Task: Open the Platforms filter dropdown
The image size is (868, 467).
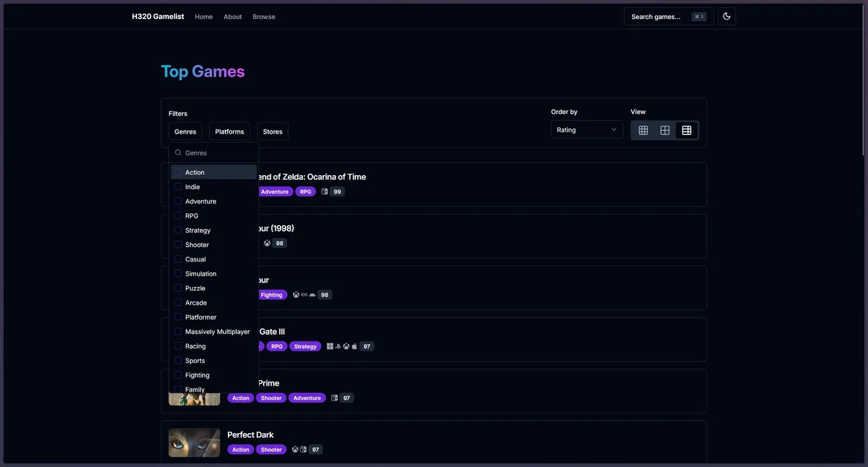Action: [x=229, y=132]
